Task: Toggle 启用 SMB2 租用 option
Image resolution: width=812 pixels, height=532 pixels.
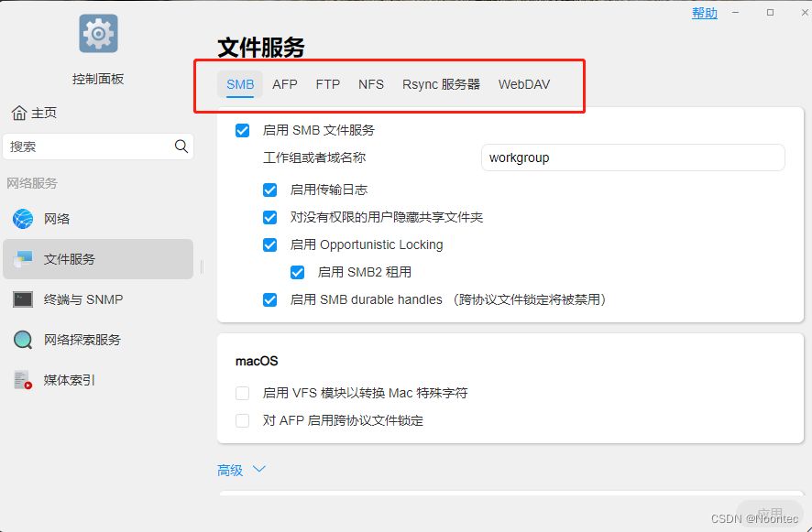Action: (x=297, y=272)
